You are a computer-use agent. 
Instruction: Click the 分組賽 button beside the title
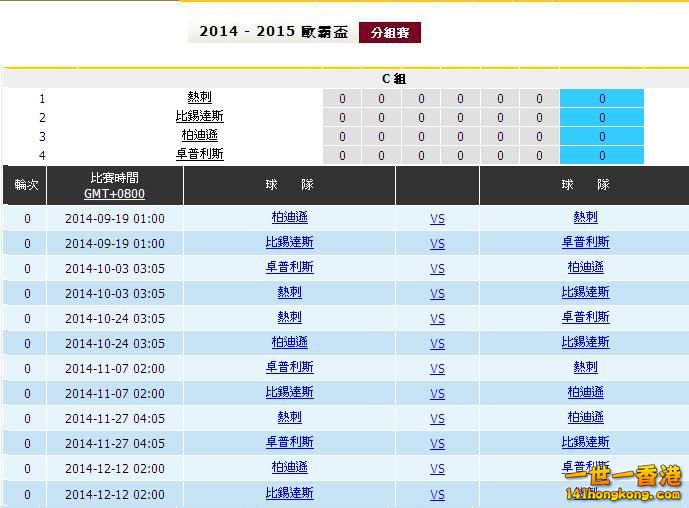[x=390, y=33]
